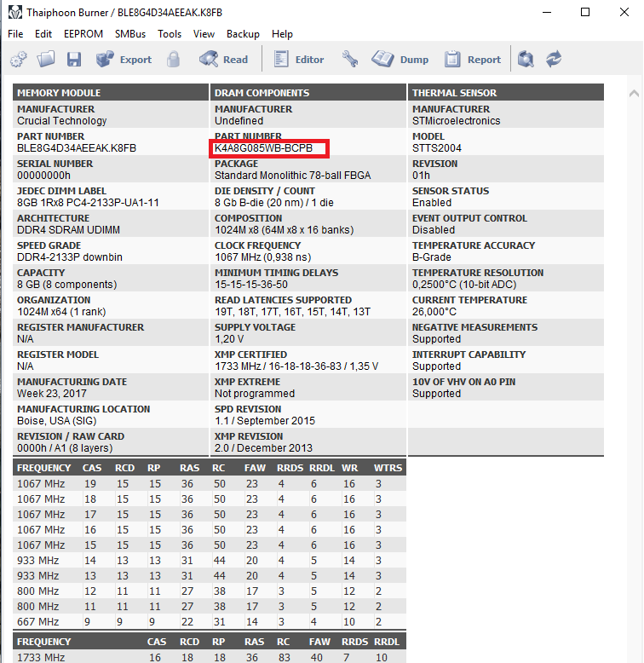644x663 pixels.
Task: Maximize the Thaiphoon Burner window
Action: [x=585, y=12]
